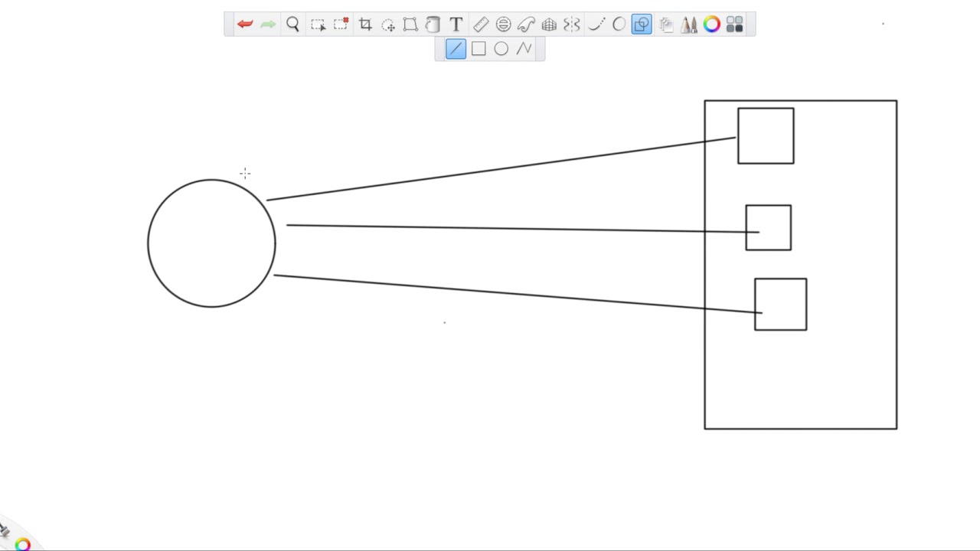Screen dimensions: 980x551
Task: Select the Oval draw style
Action: point(501,49)
